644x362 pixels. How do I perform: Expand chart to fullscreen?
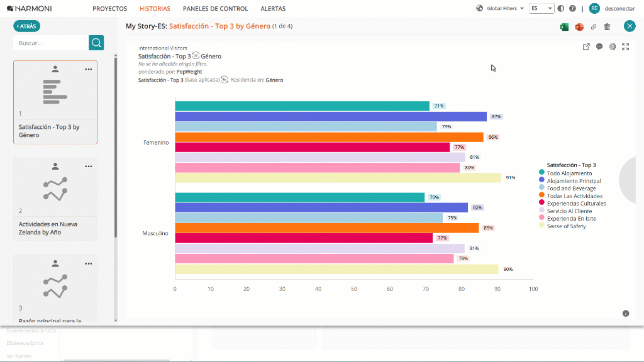(x=626, y=47)
